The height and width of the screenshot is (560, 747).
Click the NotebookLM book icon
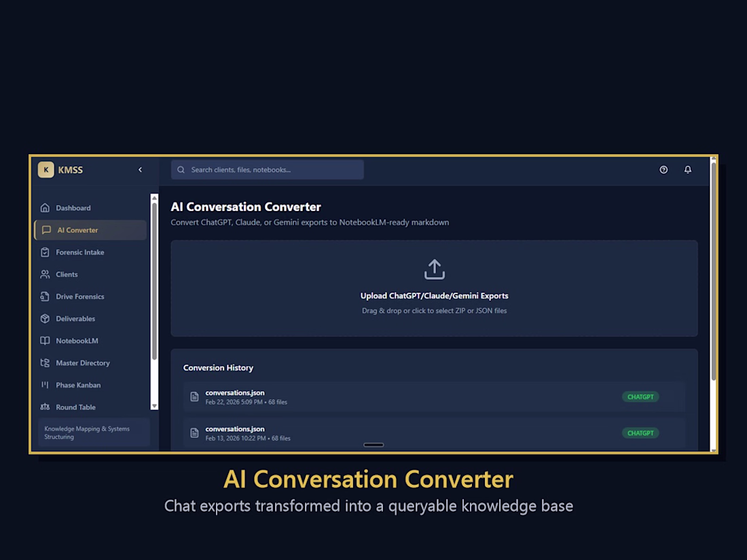[x=45, y=341]
